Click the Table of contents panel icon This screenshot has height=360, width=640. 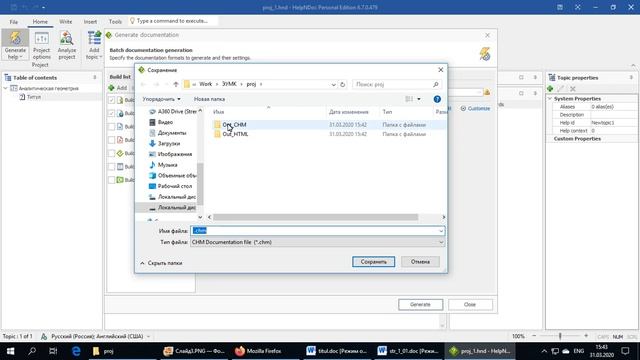tap(8, 78)
